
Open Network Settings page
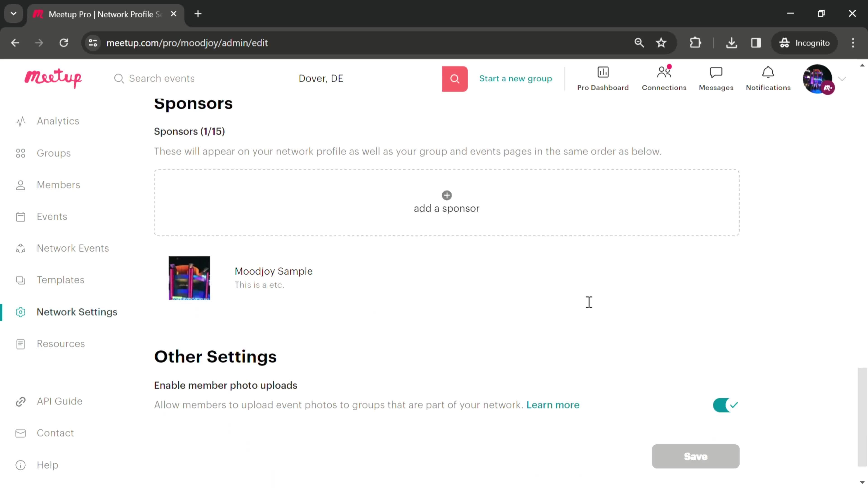pos(77,312)
